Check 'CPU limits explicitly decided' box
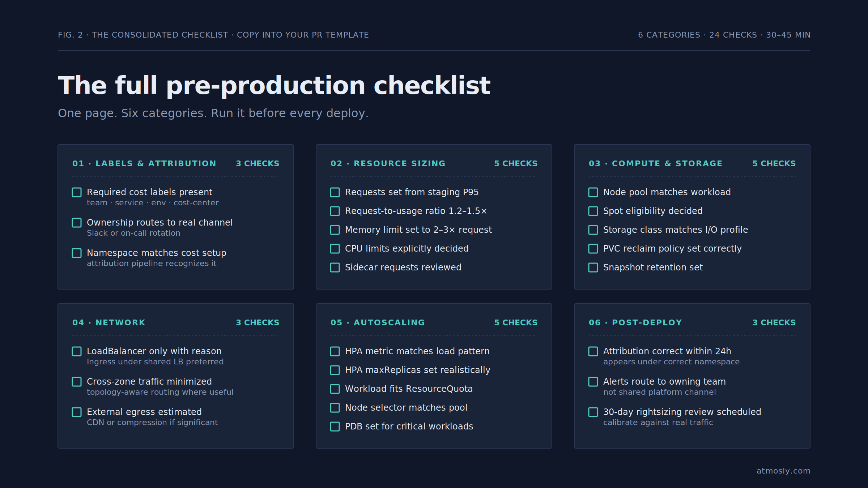Image resolution: width=868 pixels, height=488 pixels. click(335, 249)
